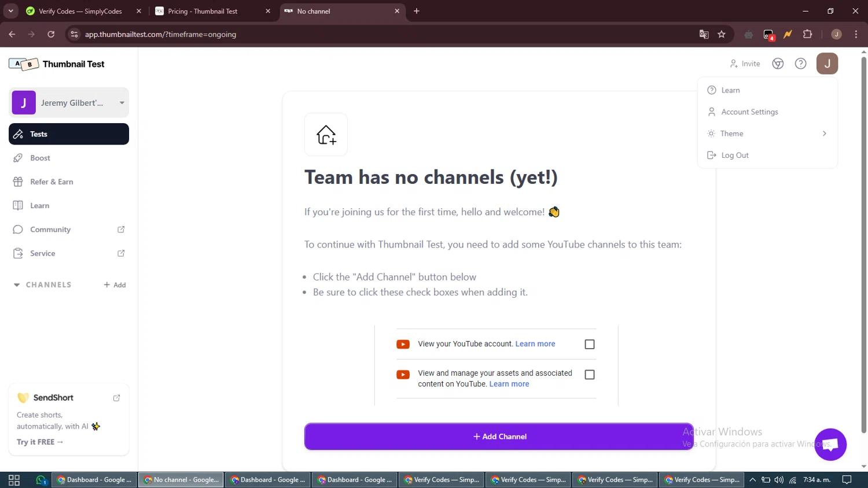Click Learn more after YouTube account
This screenshot has height=488, width=868.
click(x=535, y=344)
